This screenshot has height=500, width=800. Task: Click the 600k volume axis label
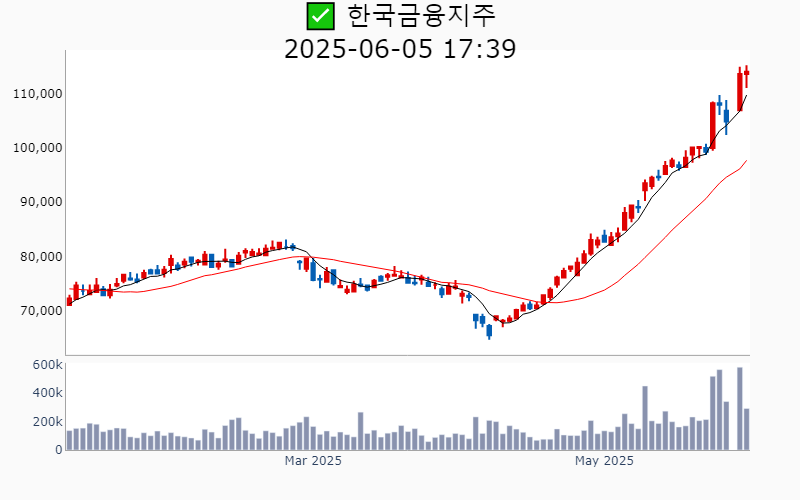tap(47, 365)
